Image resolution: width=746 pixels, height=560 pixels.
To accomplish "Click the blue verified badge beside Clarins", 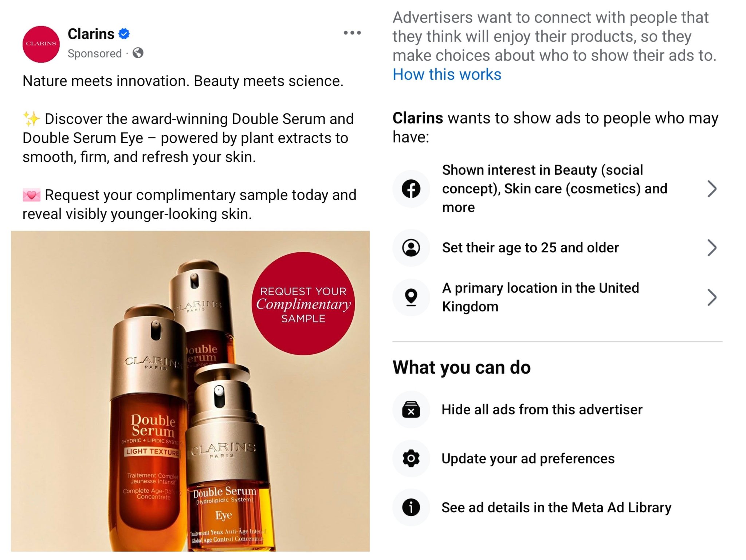I will tap(125, 34).
